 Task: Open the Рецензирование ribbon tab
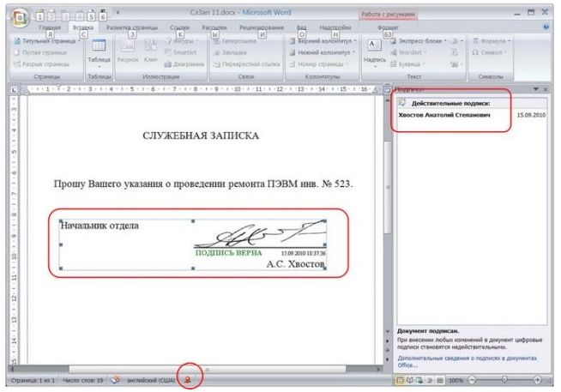262,27
